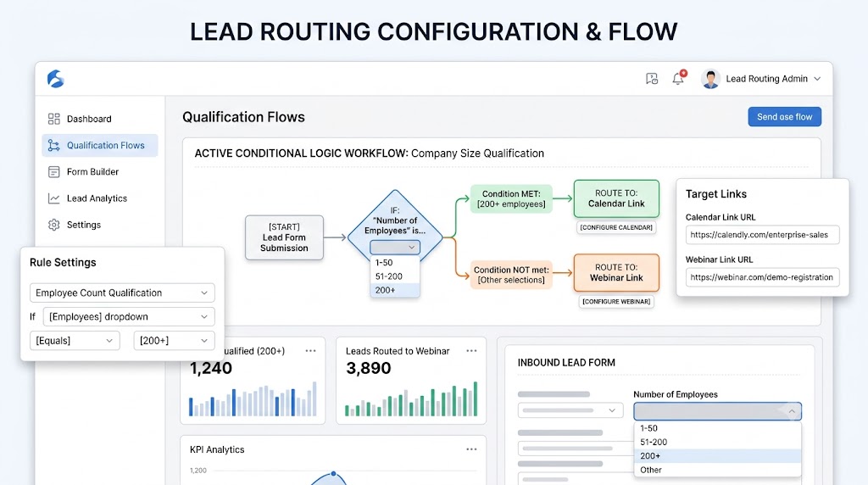
Task: Select 200+ in the inbound form list
Action: point(717,455)
